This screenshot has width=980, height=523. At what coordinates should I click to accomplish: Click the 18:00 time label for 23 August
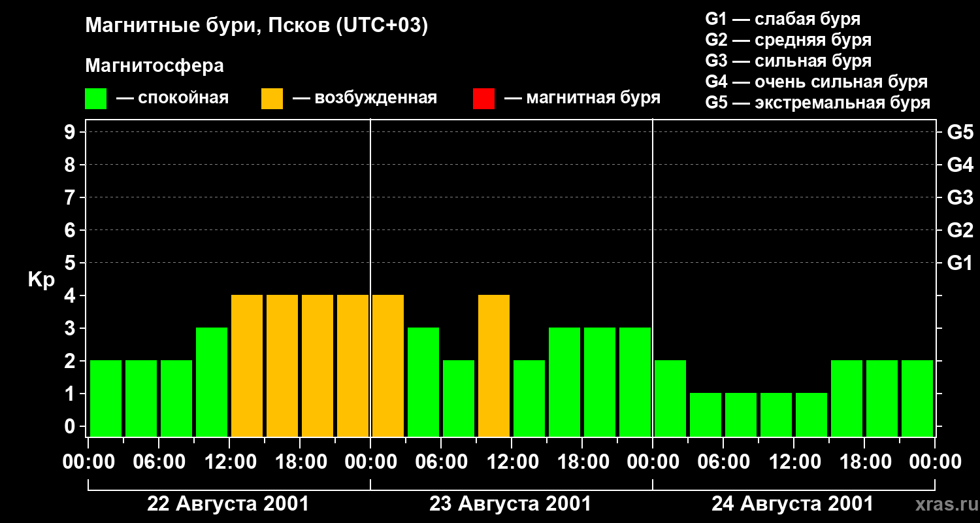coord(582,462)
